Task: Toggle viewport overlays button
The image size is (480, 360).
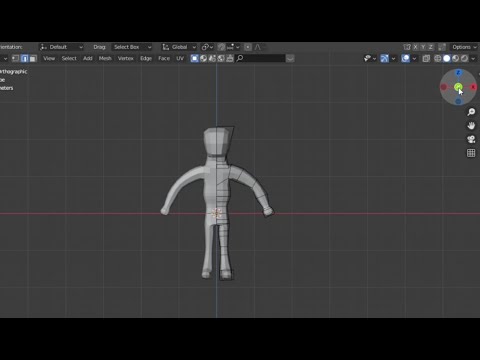Action: click(405, 59)
